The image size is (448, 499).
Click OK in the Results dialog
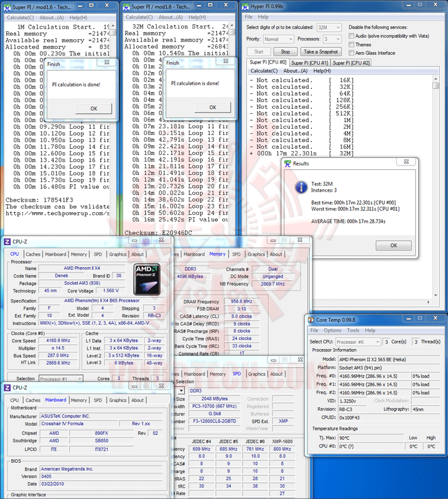[x=394, y=245]
